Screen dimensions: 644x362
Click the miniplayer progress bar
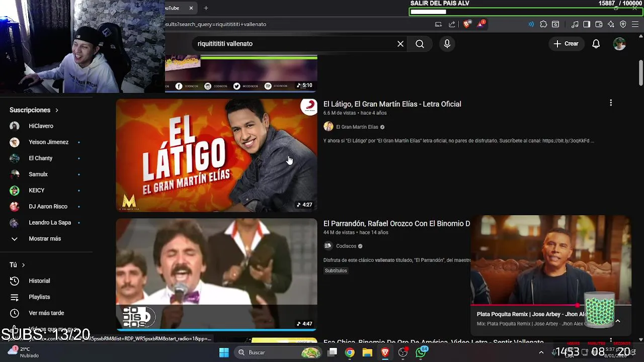point(551,305)
